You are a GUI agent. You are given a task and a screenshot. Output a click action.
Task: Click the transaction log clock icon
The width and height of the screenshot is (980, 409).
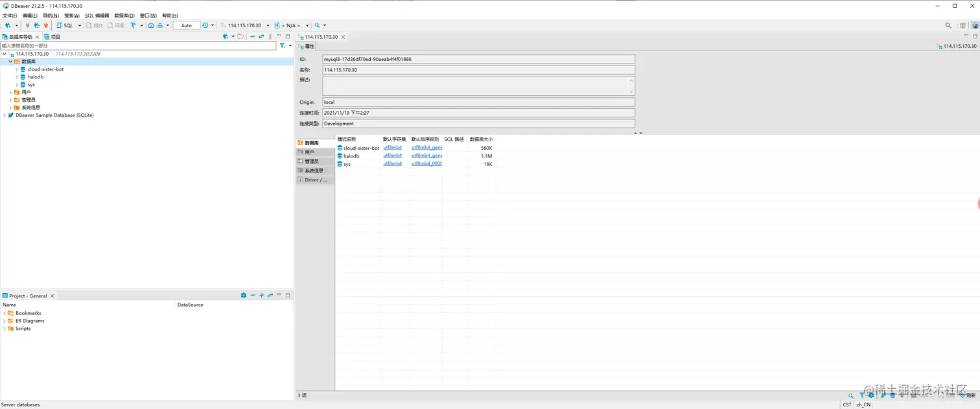(x=205, y=25)
